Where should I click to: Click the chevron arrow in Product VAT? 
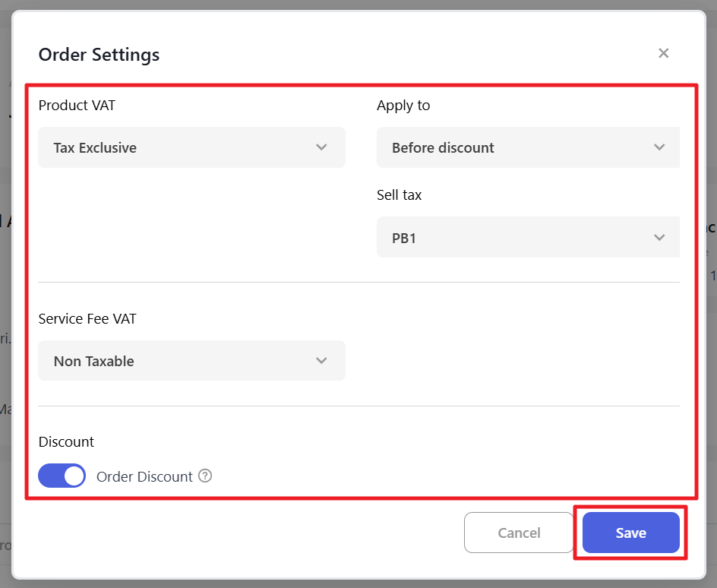[321, 147]
